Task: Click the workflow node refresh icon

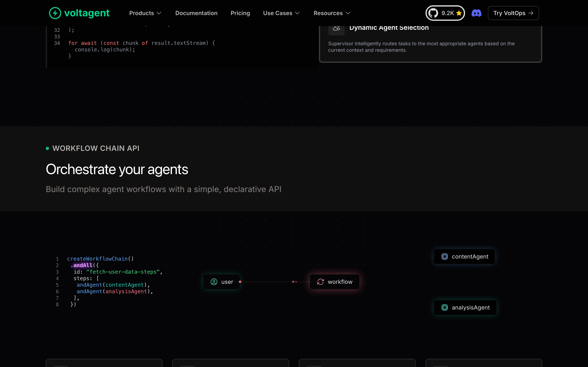Action: 321,282
